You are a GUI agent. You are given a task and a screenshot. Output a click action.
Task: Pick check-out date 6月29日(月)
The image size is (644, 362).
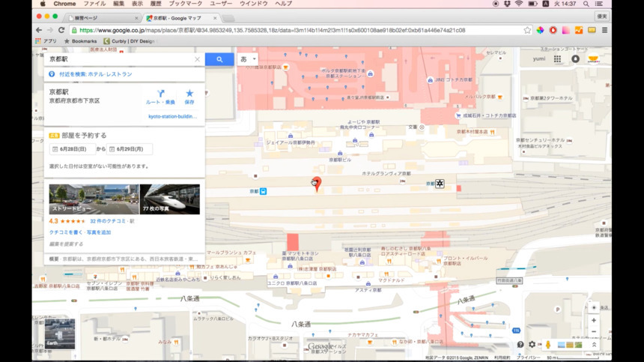[130, 149]
